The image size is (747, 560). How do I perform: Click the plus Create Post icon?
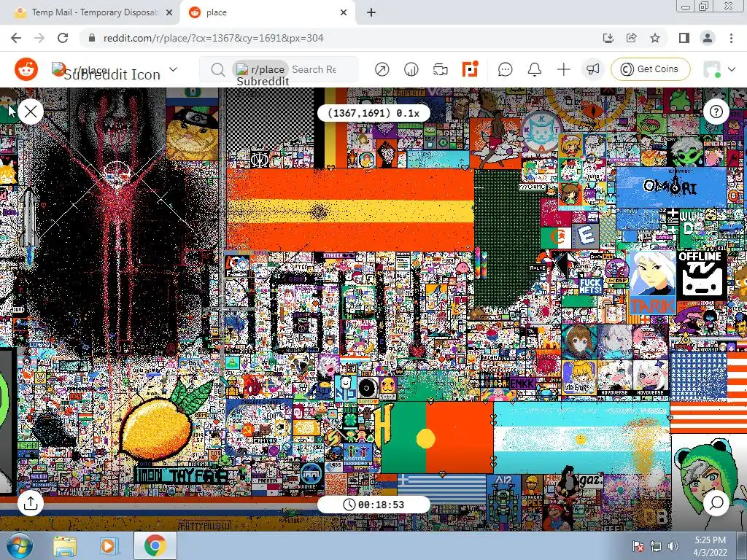click(564, 69)
